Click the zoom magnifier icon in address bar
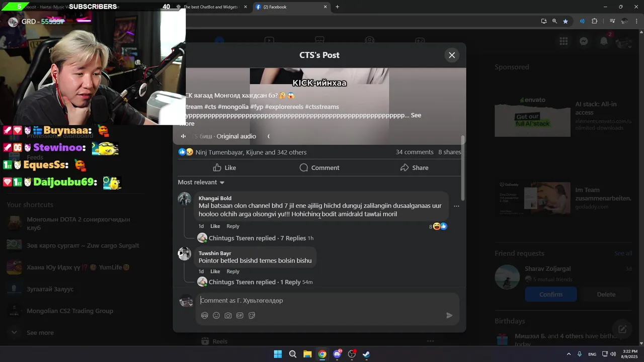The width and height of the screenshot is (644, 362). point(554,21)
